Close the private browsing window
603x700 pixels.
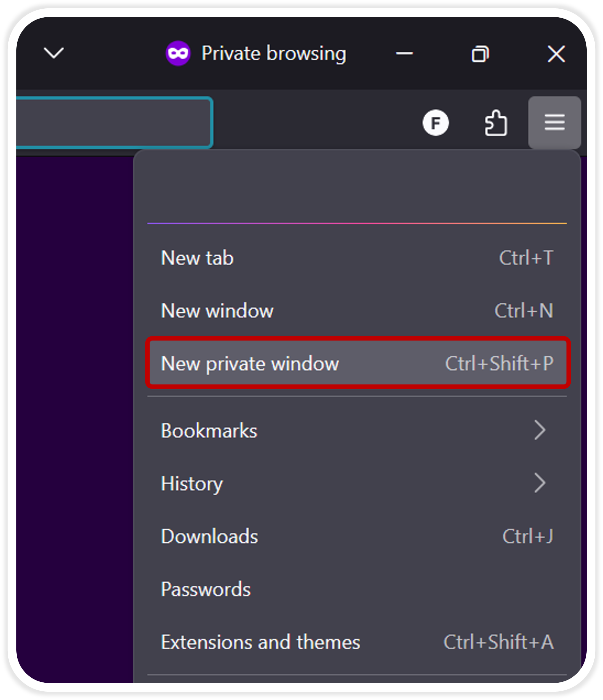pyautogui.click(x=556, y=54)
